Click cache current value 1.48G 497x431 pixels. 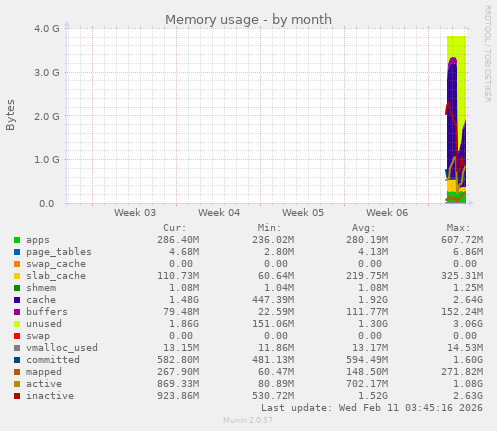point(184,300)
